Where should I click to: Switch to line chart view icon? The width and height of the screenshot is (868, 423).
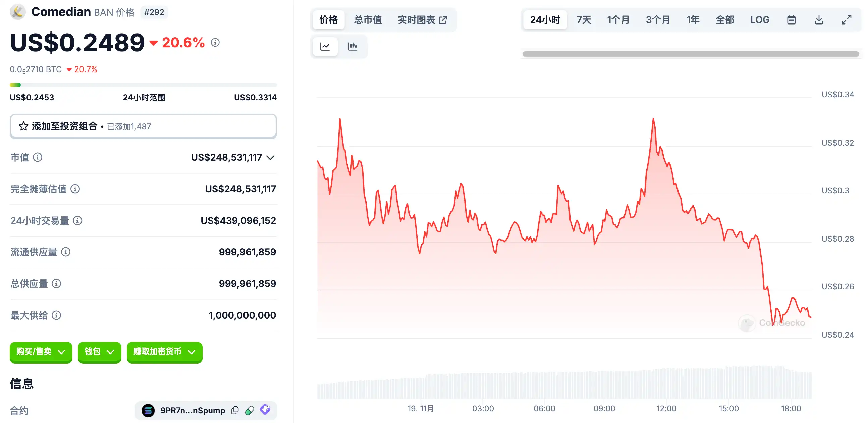coord(325,47)
